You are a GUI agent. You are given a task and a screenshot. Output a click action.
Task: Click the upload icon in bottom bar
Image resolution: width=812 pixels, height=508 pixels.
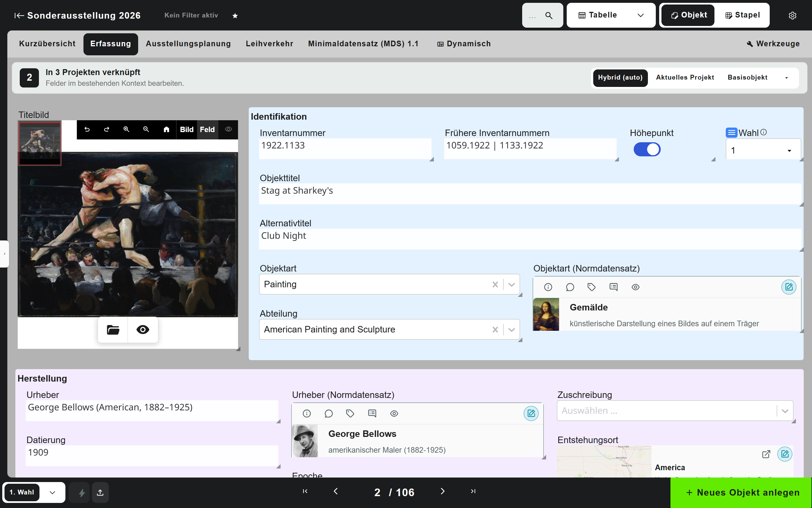point(100,492)
